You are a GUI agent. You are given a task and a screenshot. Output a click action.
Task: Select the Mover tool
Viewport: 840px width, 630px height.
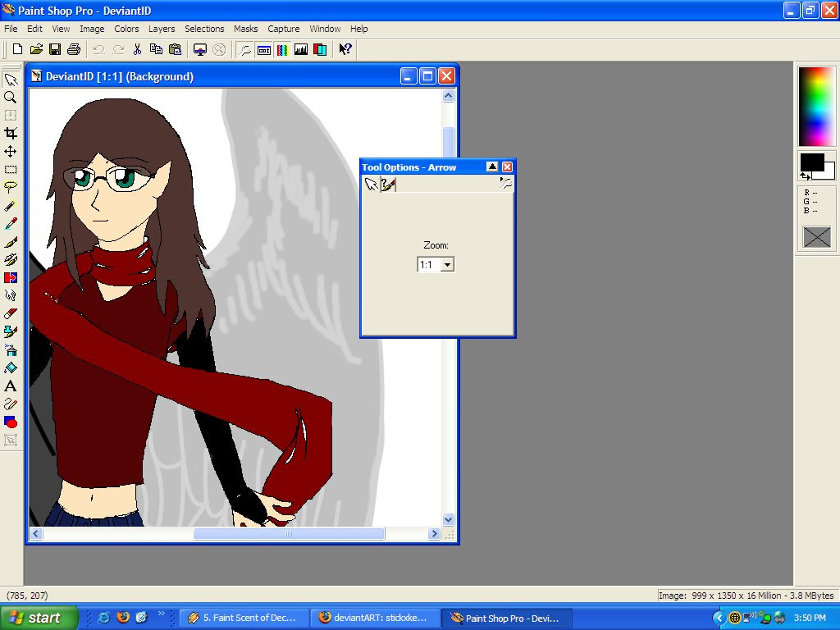pyautogui.click(x=11, y=152)
